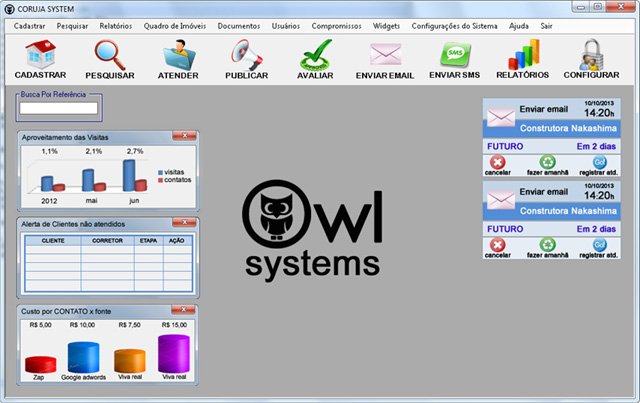640x403 pixels.
Task: Click the CONFIGURAR padlock icon
Action: point(591,54)
